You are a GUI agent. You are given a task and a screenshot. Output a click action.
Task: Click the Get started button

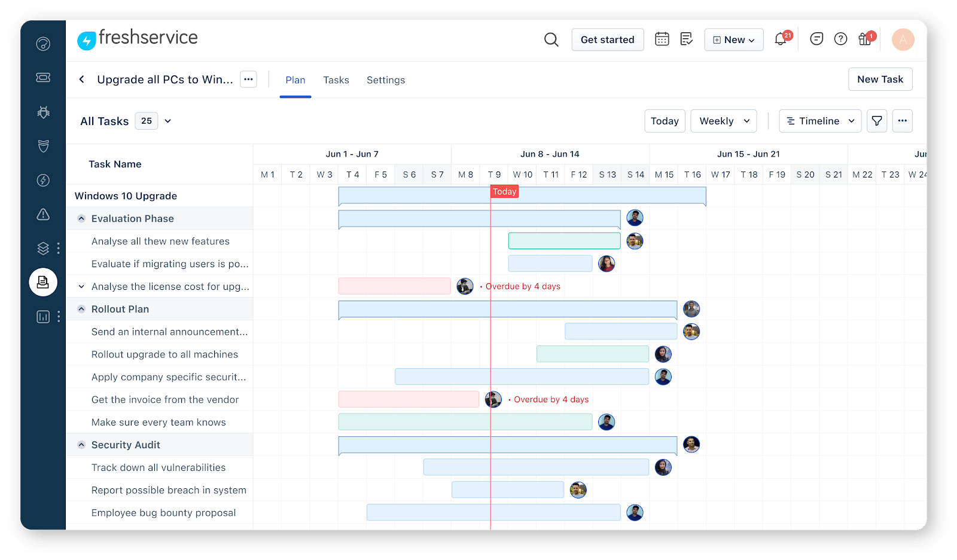pyautogui.click(x=607, y=39)
